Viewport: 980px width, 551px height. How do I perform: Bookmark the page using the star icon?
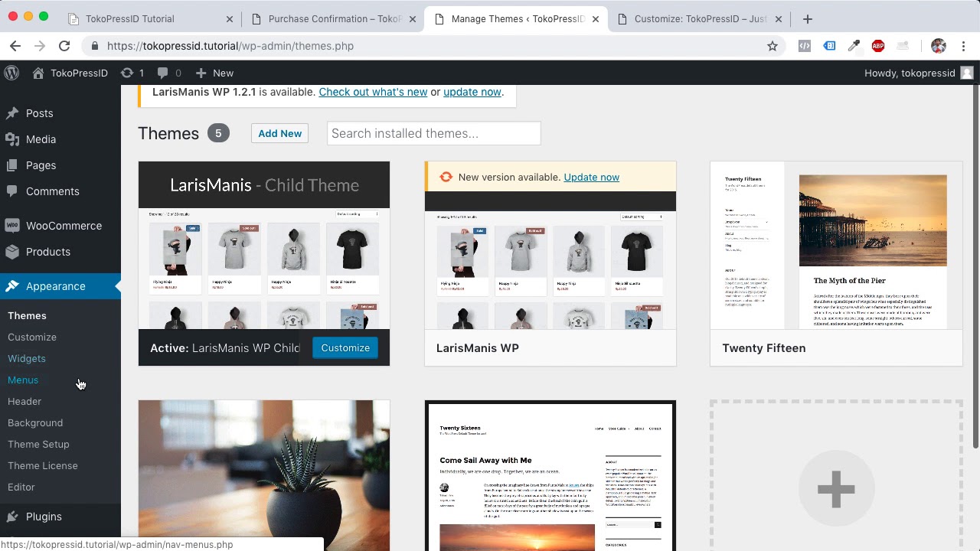773,46
